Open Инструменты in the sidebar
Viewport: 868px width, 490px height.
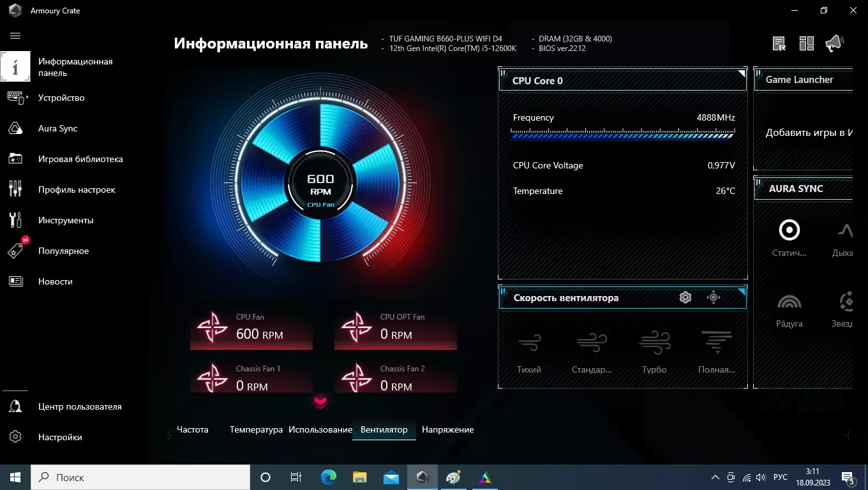tap(66, 220)
